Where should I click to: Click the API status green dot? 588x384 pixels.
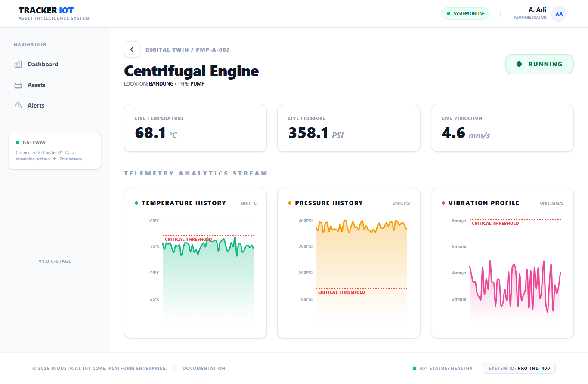(415, 369)
